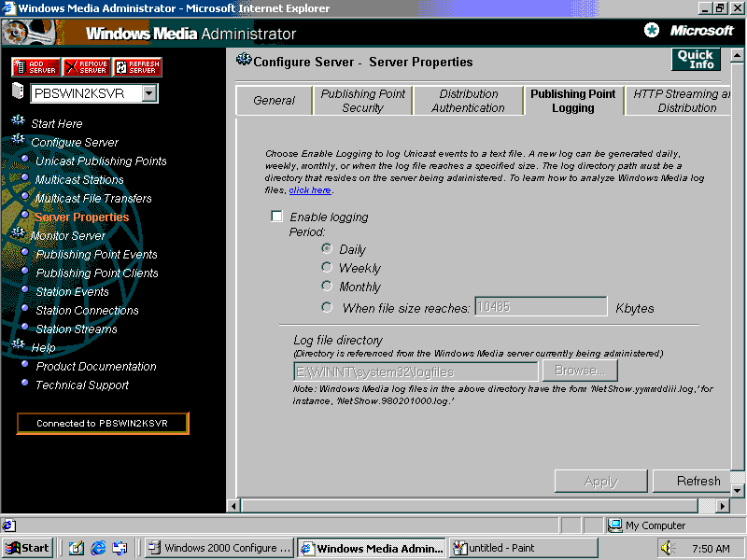The height and width of the screenshot is (560, 747).
Task: View Publishing Point Clients
Action: (x=97, y=273)
